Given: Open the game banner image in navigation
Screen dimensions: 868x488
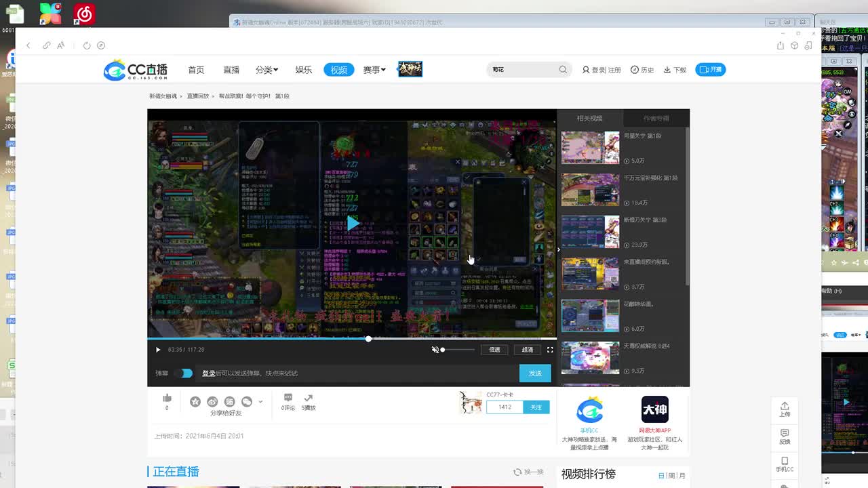Looking at the screenshot, I should (410, 69).
